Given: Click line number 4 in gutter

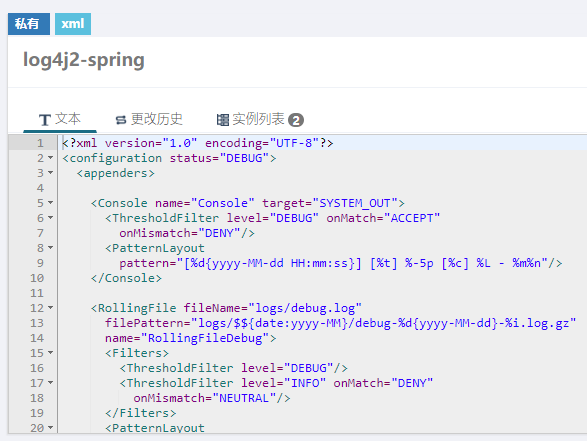Looking at the screenshot, I should [x=40, y=188].
